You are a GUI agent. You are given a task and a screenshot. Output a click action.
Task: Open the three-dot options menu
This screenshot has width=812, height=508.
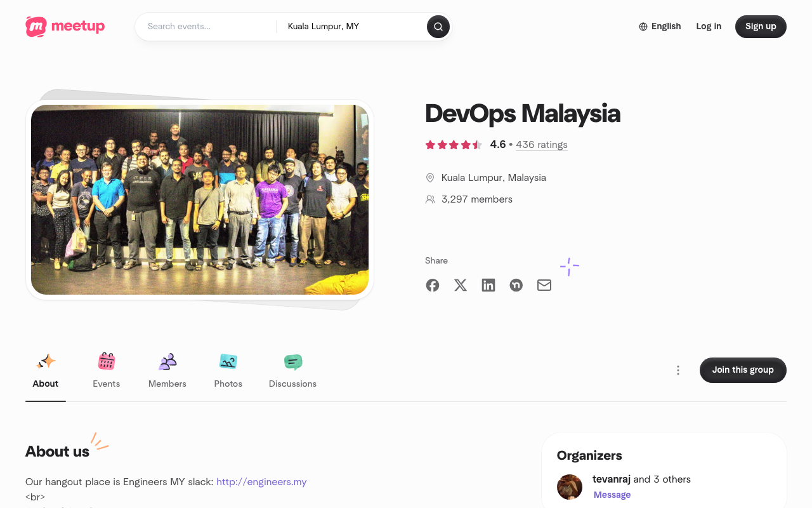(x=678, y=370)
